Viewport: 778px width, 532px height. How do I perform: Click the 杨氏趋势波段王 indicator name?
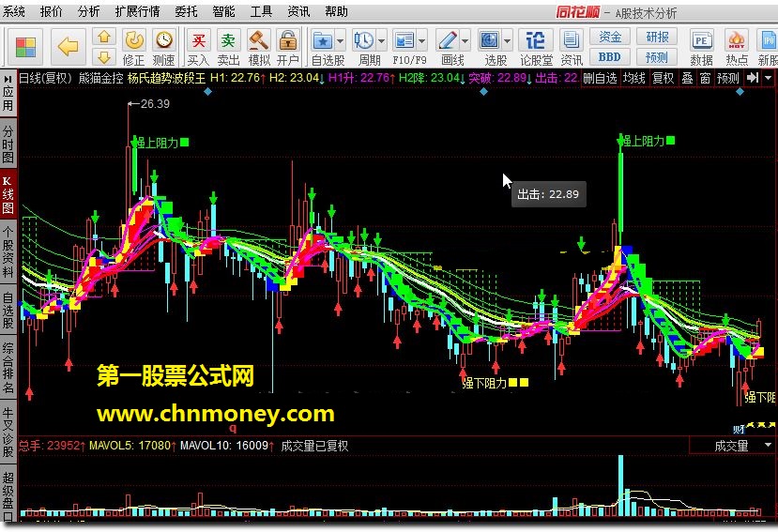pyautogui.click(x=166, y=78)
